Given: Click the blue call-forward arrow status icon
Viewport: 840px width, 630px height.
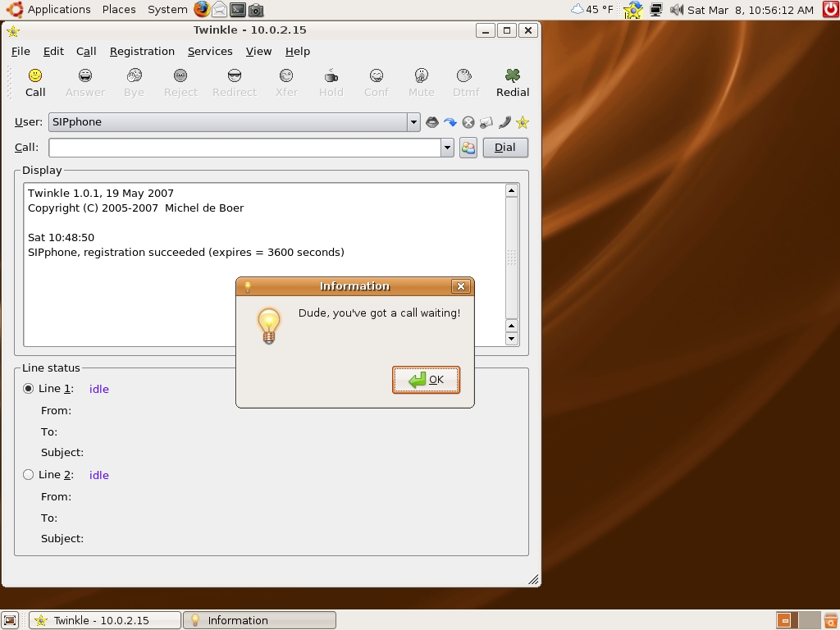Looking at the screenshot, I should [450, 122].
